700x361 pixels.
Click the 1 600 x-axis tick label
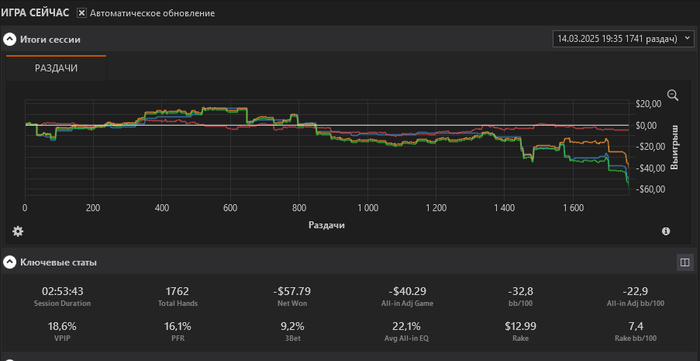573,208
